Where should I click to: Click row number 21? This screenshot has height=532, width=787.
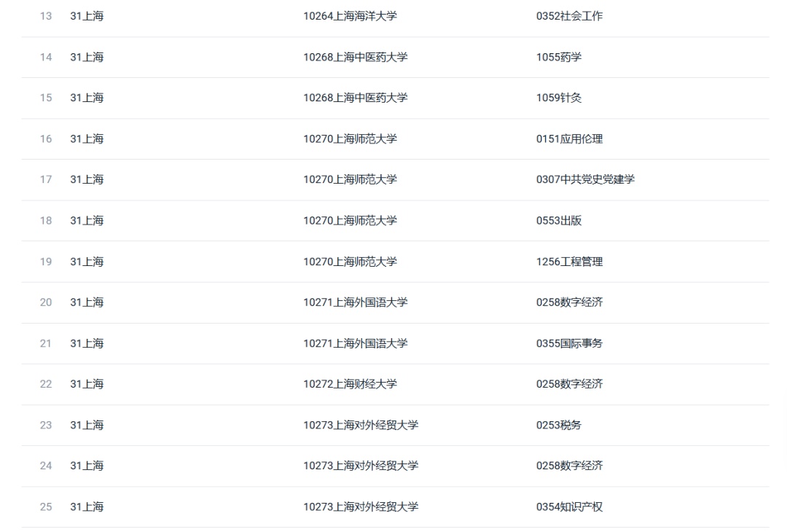click(x=46, y=343)
